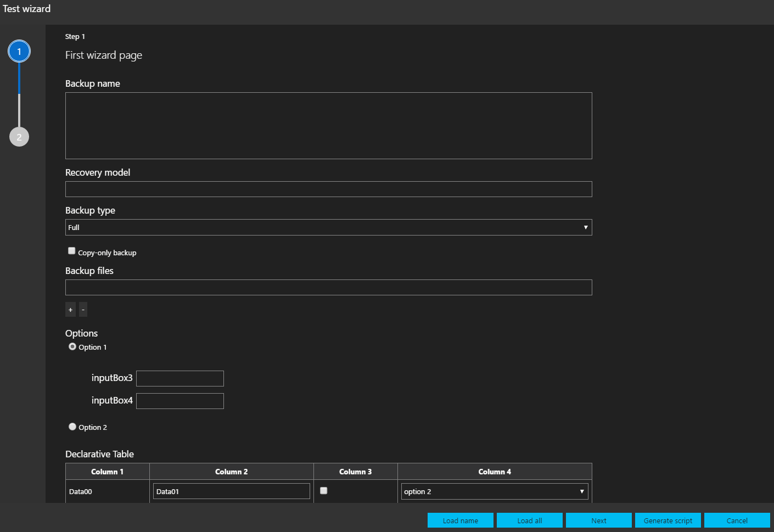The width and height of the screenshot is (774, 532).
Task: Click the plus button to add backup file
Action: click(70, 310)
